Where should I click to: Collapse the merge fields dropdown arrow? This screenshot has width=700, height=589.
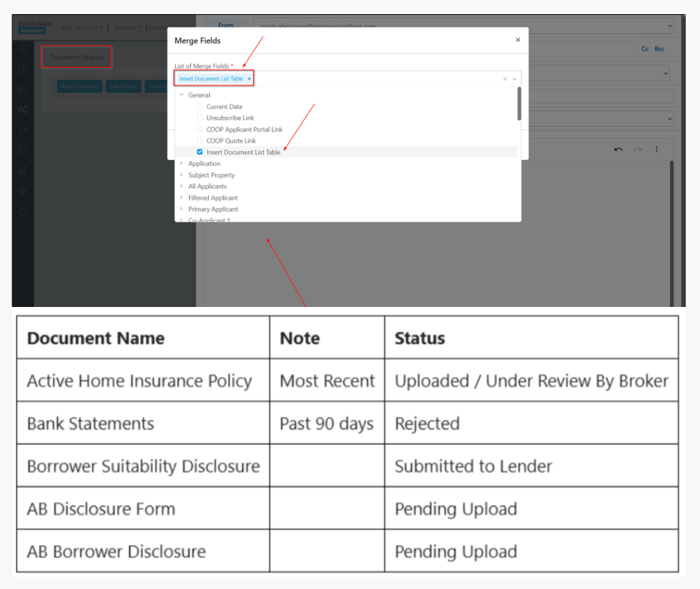513,79
